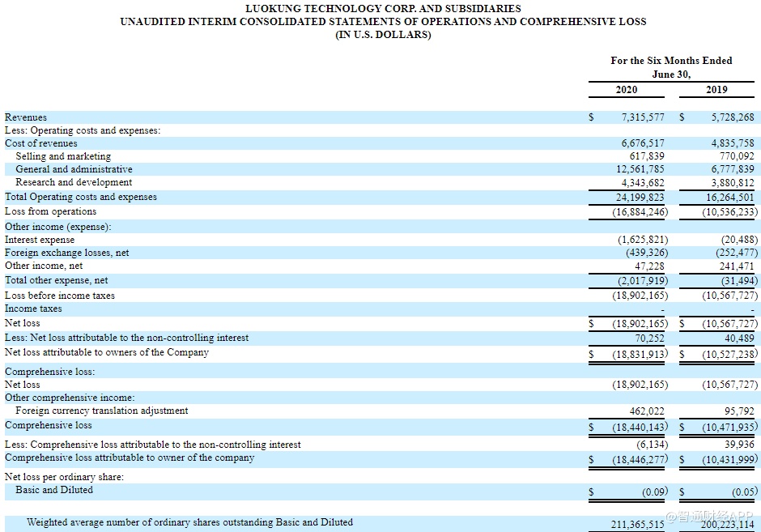Select Selling and marketing value 770,092
761x532 pixels.
(x=737, y=156)
